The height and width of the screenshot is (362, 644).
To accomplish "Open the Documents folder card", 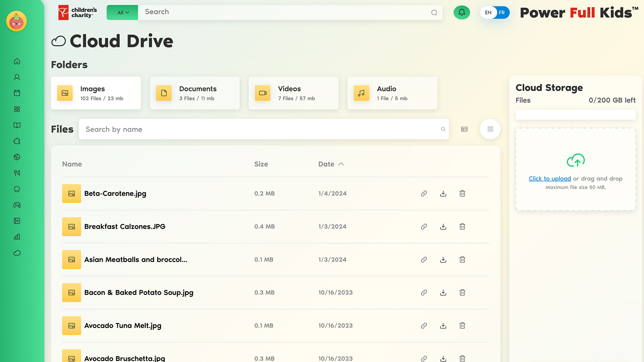I will point(195,93).
